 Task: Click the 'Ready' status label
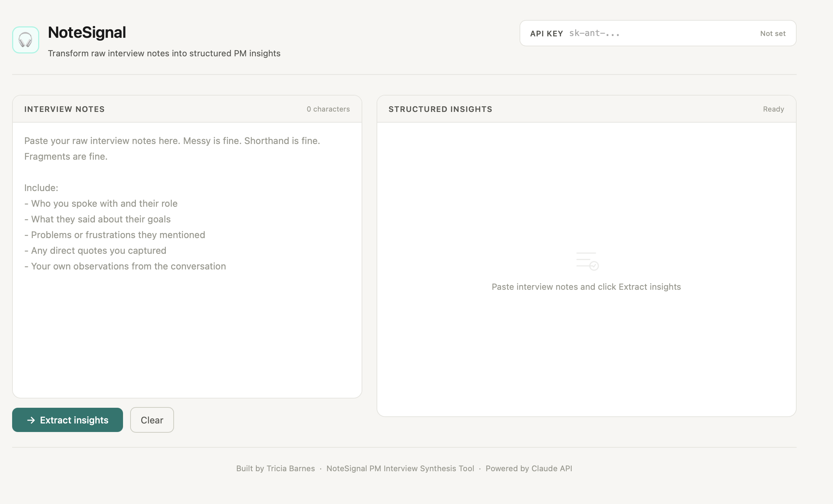pyautogui.click(x=773, y=109)
